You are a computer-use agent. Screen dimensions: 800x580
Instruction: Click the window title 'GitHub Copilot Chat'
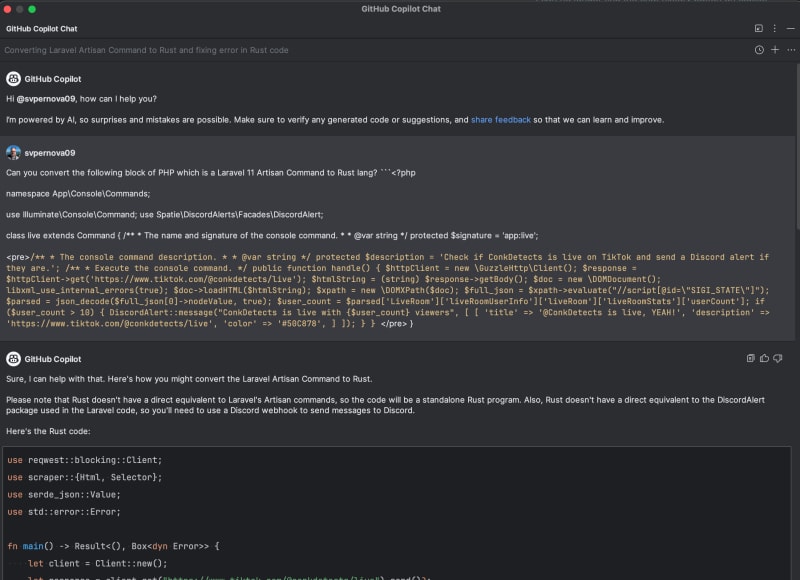(x=401, y=9)
